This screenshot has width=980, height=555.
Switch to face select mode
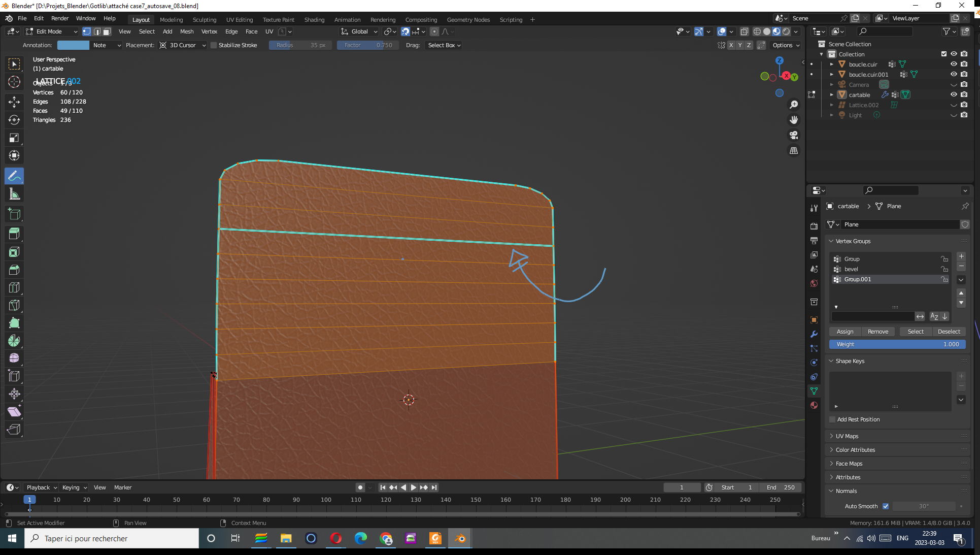click(x=107, y=31)
